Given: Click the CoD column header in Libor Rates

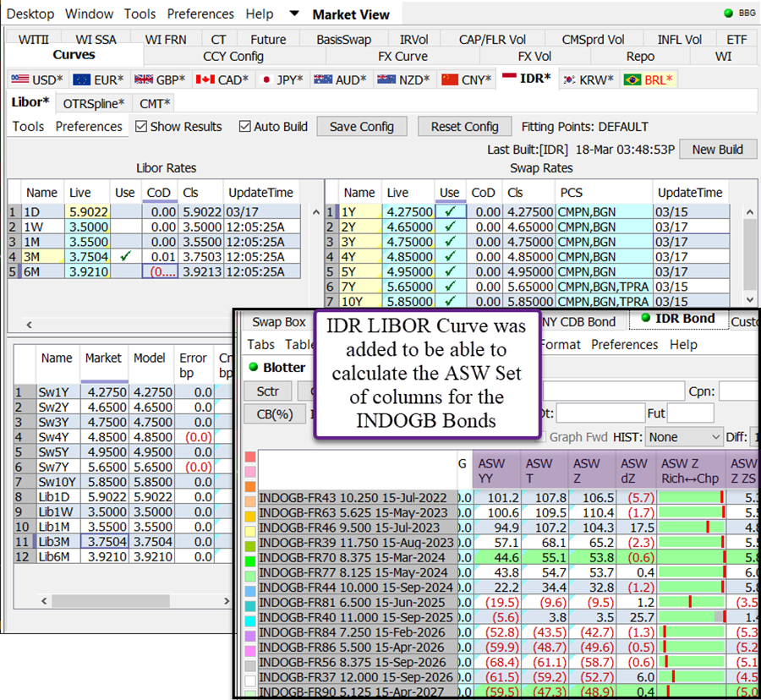Looking at the screenshot, I should point(159,193).
